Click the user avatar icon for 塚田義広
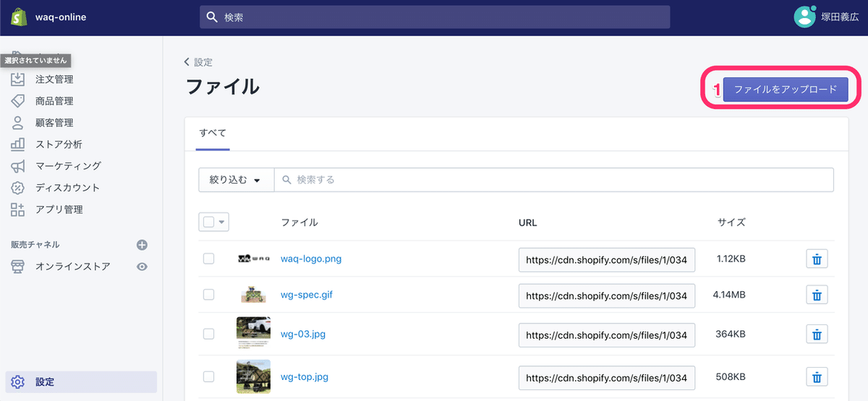This screenshot has width=868, height=401. tap(804, 17)
